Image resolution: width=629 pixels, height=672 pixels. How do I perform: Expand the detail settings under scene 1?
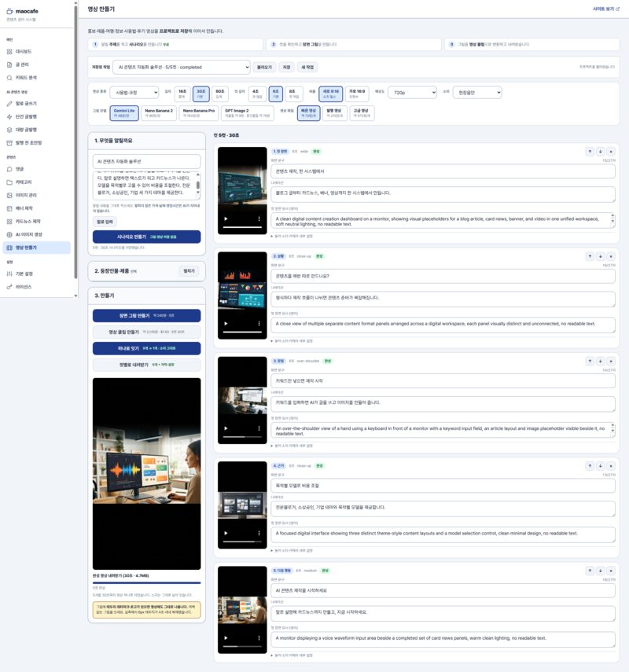292,236
